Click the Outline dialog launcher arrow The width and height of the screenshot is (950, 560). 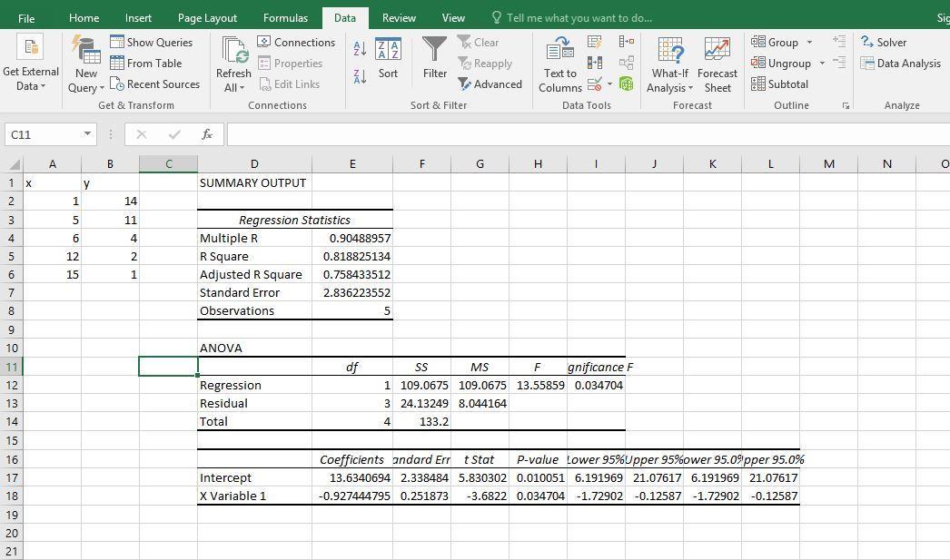point(846,106)
